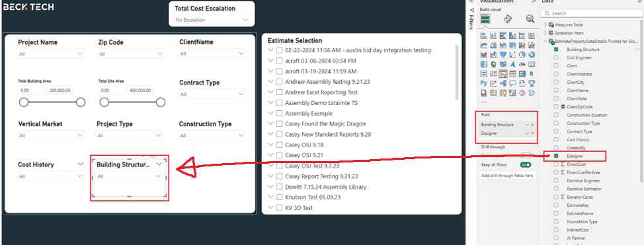Choose the Funnel chart visual
644x245 pixels.
pos(503,55)
